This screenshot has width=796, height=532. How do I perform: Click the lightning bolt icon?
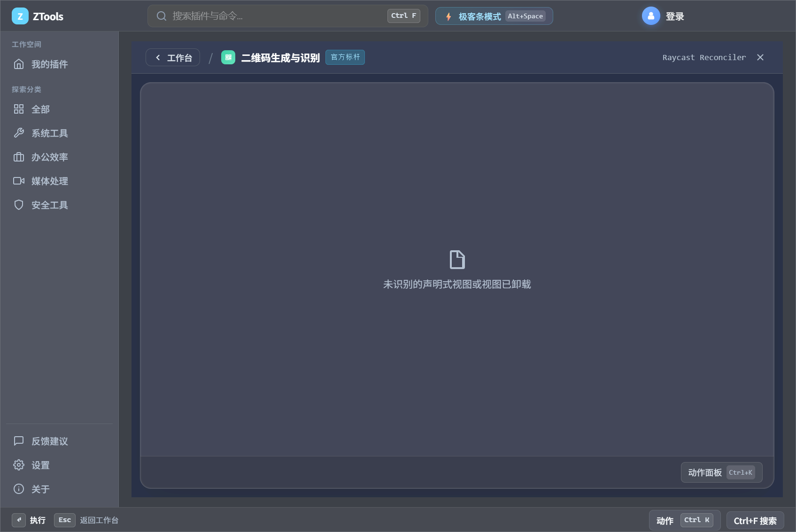(x=448, y=16)
